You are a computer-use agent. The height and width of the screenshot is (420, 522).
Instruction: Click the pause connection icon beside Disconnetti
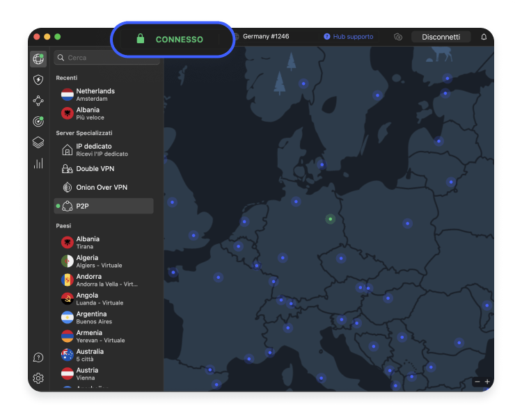click(x=398, y=37)
